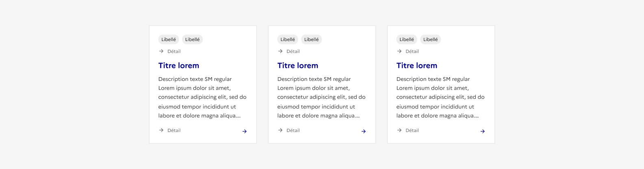Image resolution: width=644 pixels, height=169 pixels.
Task: Select the second Libellé tag in first card
Action: [x=192, y=39]
